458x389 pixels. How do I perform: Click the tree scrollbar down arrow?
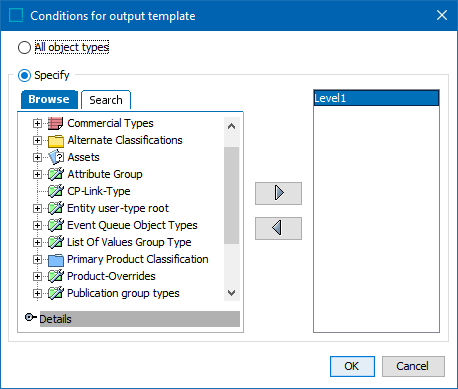coord(231,293)
